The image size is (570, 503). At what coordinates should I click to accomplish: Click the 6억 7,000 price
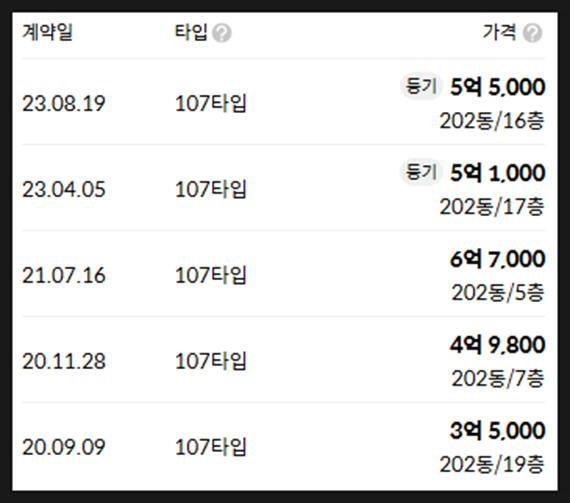click(x=498, y=259)
